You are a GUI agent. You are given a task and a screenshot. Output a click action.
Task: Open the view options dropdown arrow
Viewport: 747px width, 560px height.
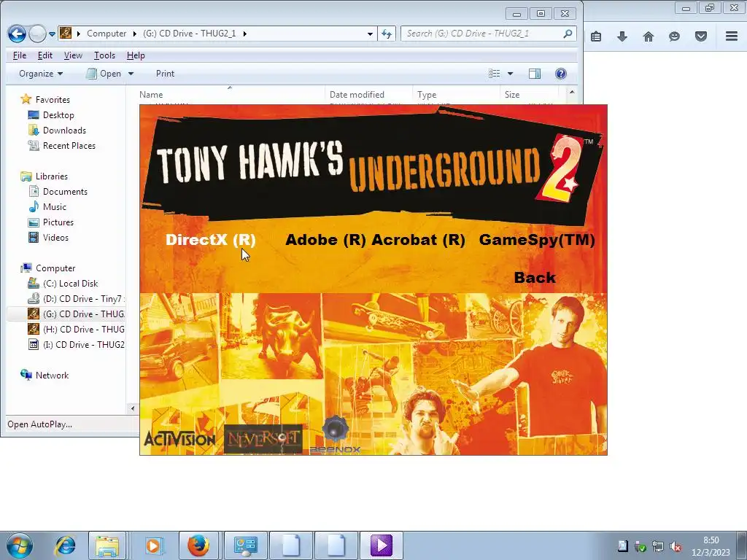click(510, 74)
